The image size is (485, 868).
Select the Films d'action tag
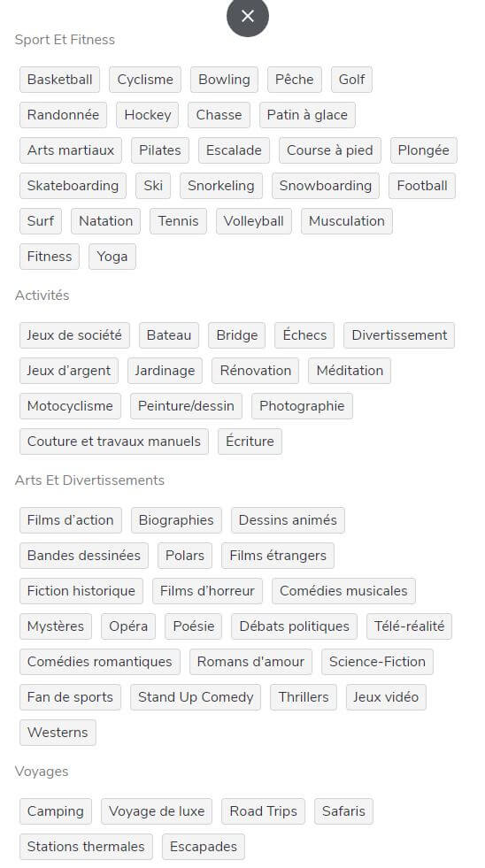tap(70, 520)
